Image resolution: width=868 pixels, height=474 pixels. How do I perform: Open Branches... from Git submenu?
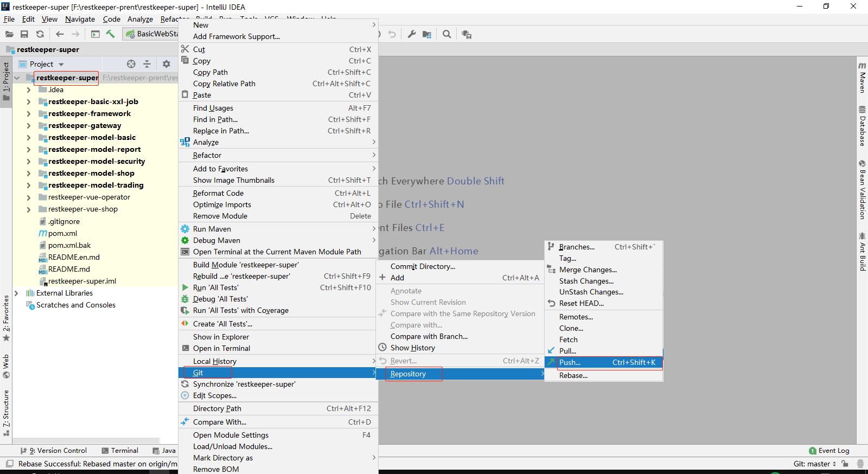(x=604, y=247)
